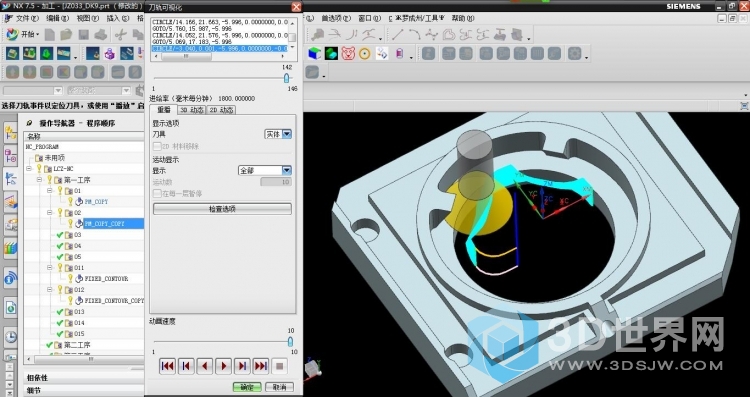
Task: Click the first create-program icon in second toolbar row
Action: tap(12, 53)
